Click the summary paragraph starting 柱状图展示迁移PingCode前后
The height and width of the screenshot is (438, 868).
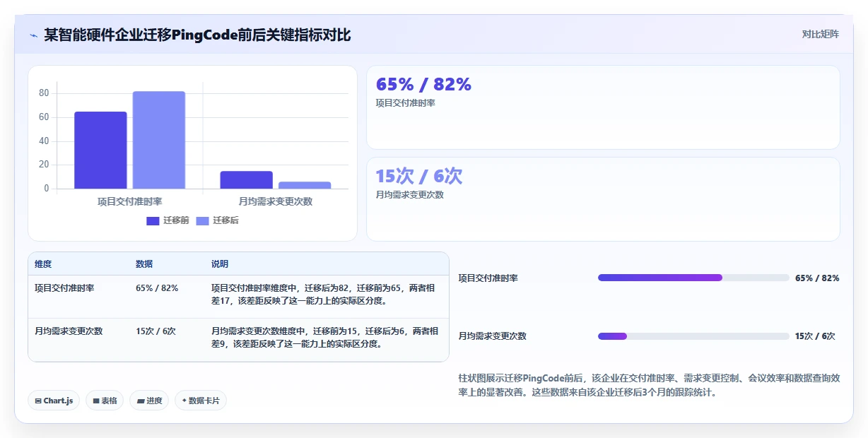click(649, 385)
